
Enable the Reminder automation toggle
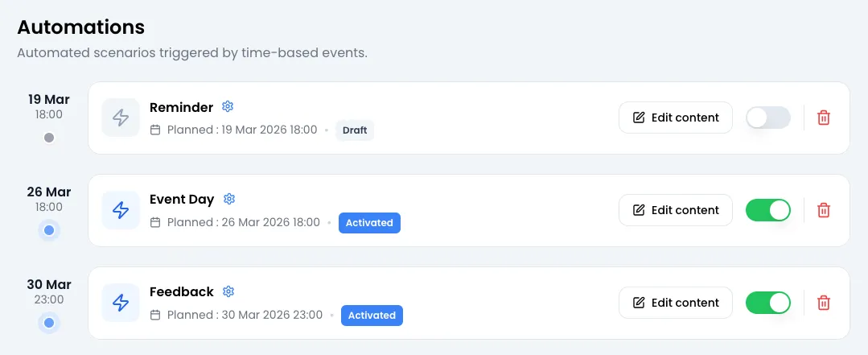click(x=768, y=118)
